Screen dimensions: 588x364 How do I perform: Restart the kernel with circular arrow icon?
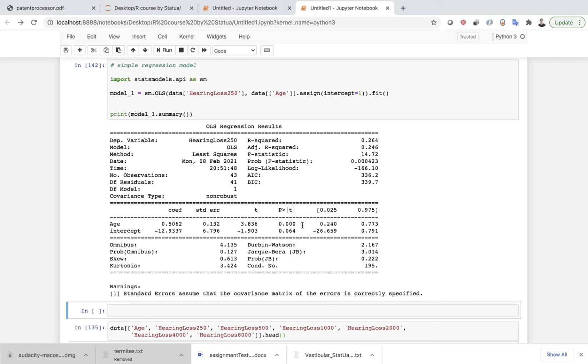point(193,50)
